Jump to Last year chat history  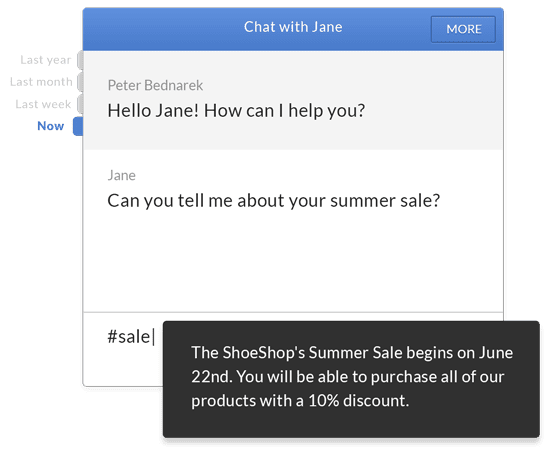click(46, 60)
